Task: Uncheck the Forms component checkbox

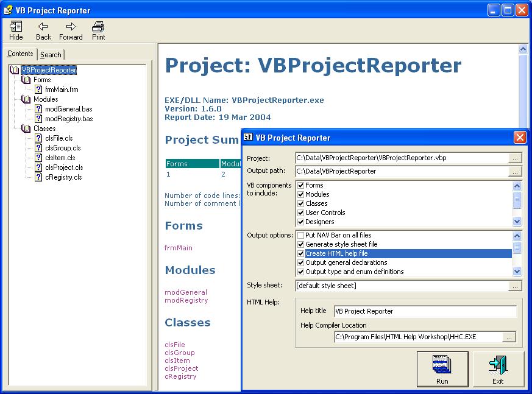Action: click(x=300, y=186)
